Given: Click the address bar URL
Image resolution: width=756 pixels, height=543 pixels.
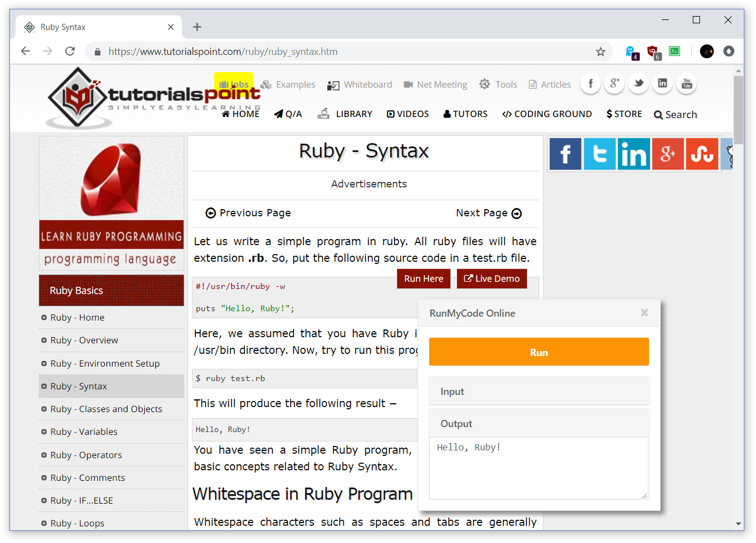Looking at the screenshot, I should 223,52.
